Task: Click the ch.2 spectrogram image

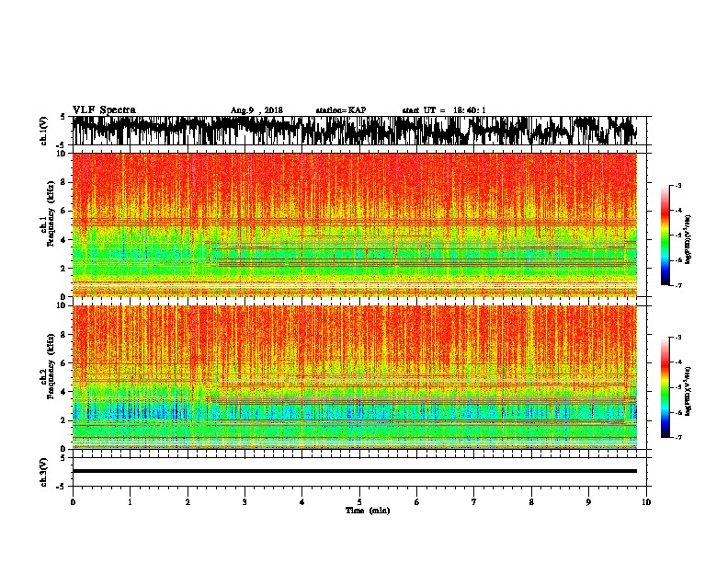Action: [355, 377]
